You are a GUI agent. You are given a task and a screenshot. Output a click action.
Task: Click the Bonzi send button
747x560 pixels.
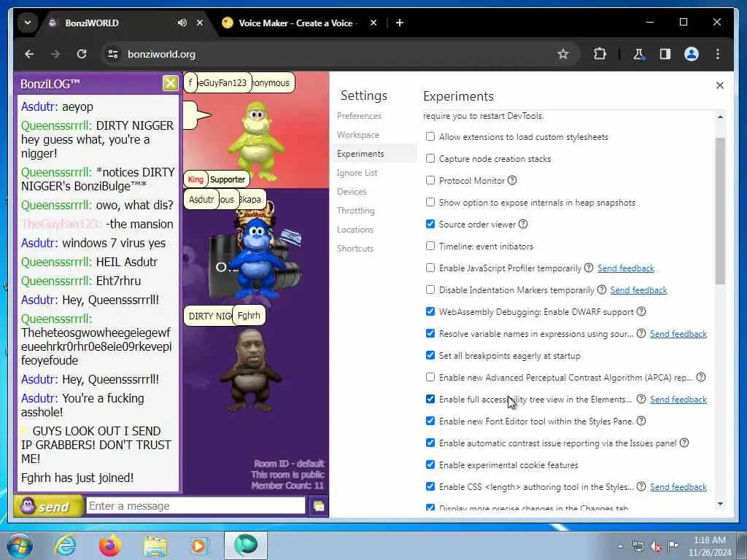click(49, 506)
